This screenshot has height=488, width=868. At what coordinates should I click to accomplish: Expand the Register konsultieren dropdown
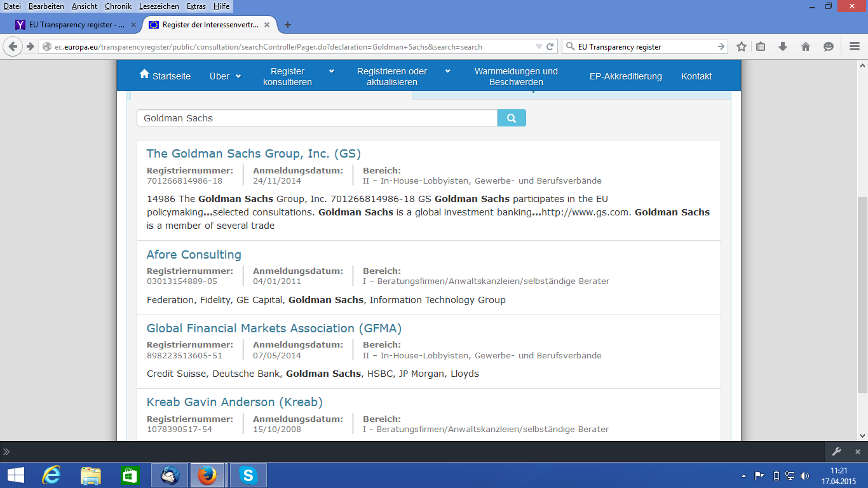[x=298, y=76]
